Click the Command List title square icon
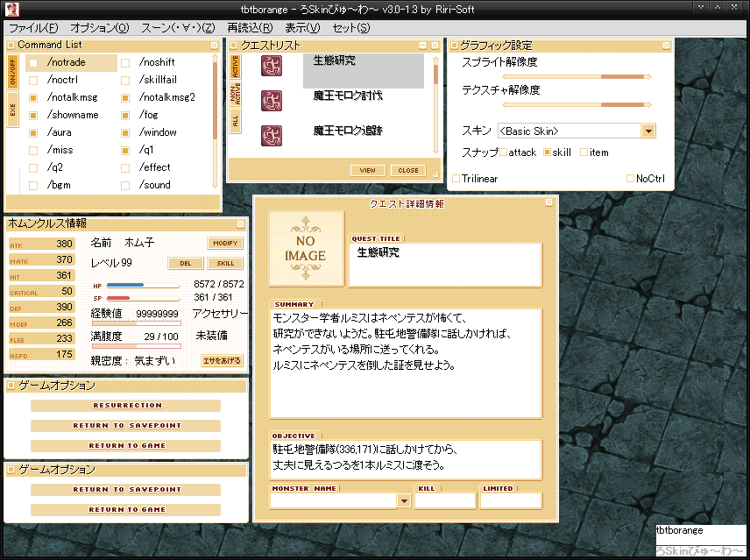The height and width of the screenshot is (560, 750). pyautogui.click(x=11, y=46)
